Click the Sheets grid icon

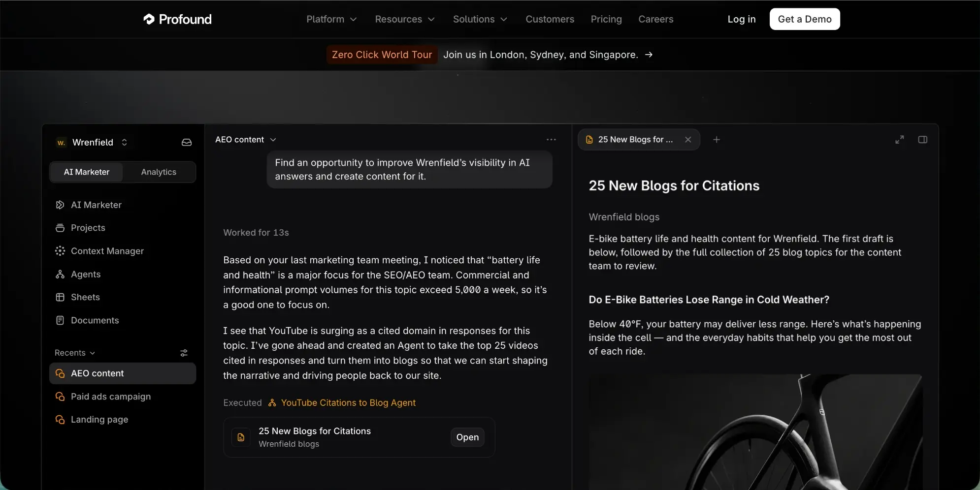(x=60, y=297)
